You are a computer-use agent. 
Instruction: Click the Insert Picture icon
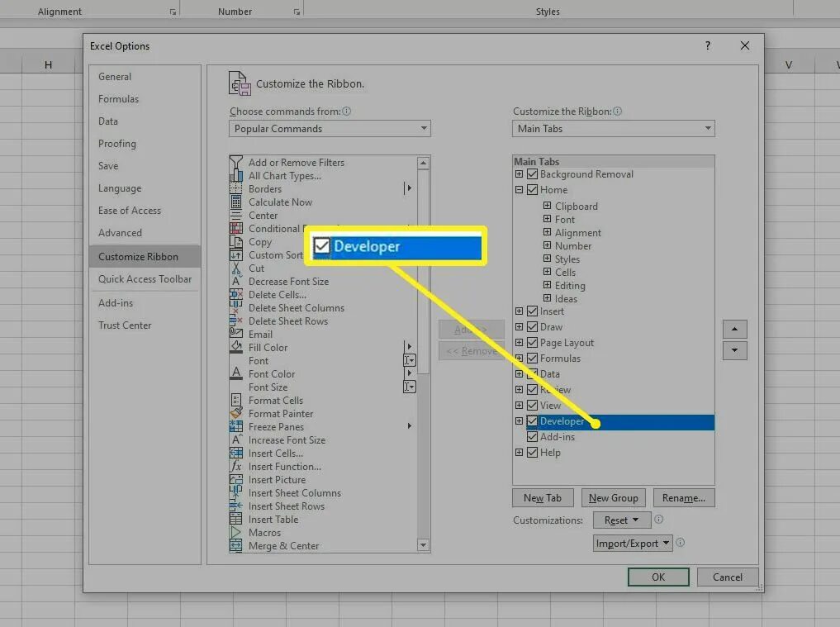[x=235, y=480]
